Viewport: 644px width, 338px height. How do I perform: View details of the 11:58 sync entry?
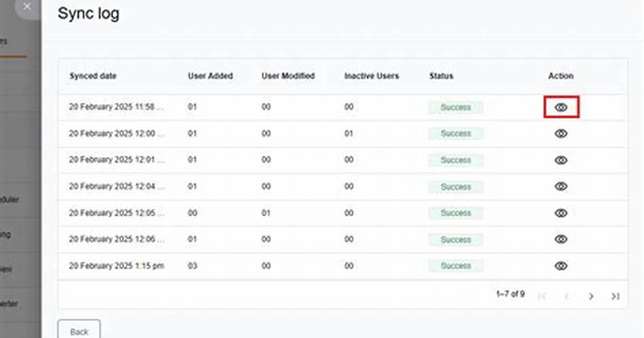pyautogui.click(x=561, y=107)
